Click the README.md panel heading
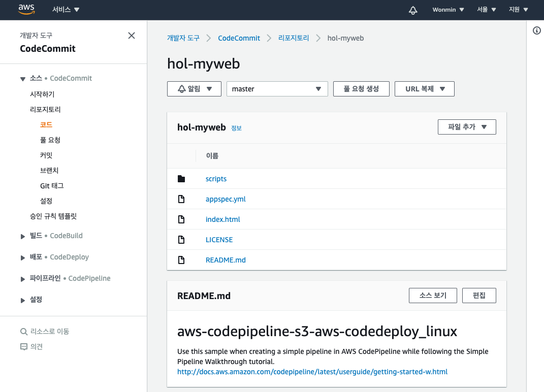 point(204,296)
